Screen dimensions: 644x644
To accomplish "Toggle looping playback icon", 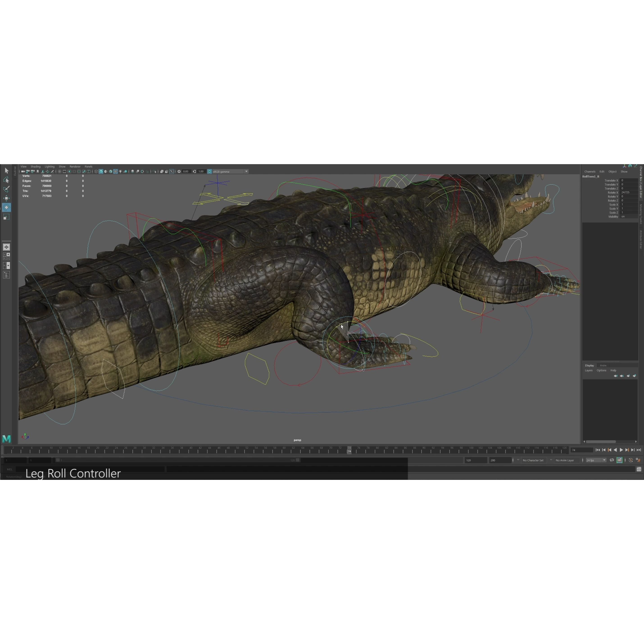I will click(x=612, y=460).
